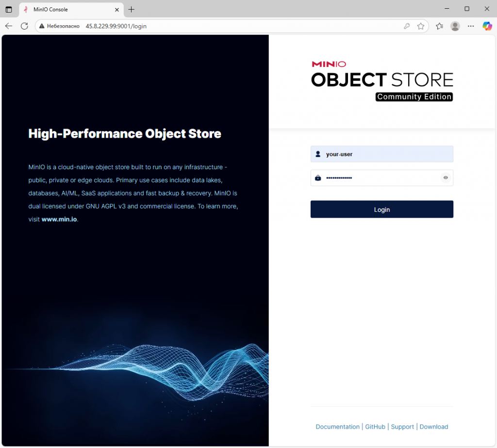
Task: Open the tab actions menu icon
Action: (9, 9)
